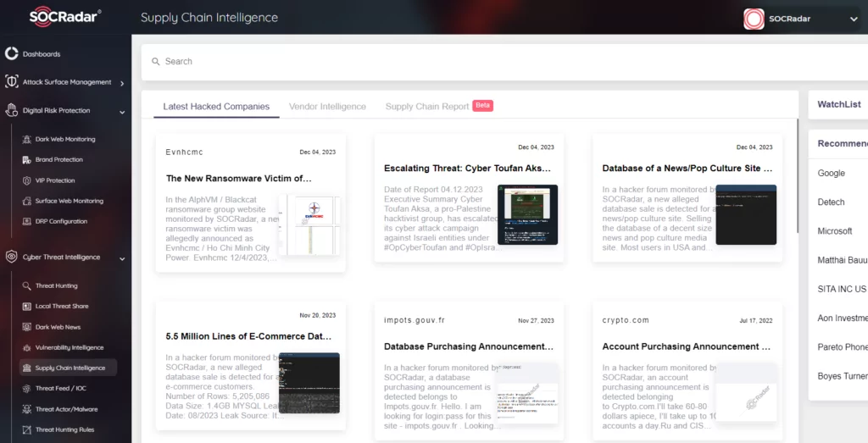This screenshot has height=443, width=868.
Task: Open 5.5 Million Lines of E-Commerce article
Action: (x=248, y=336)
